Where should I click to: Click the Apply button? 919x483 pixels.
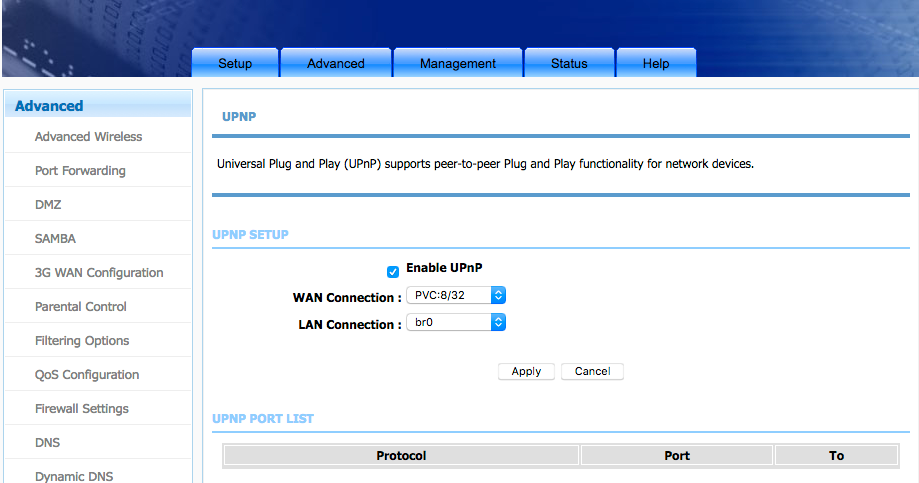pyautogui.click(x=526, y=371)
